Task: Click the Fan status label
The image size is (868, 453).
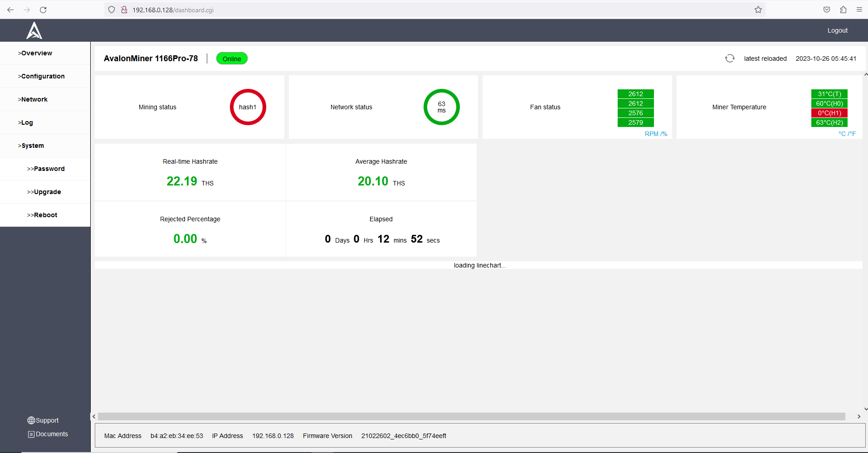Action: point(545,107)
